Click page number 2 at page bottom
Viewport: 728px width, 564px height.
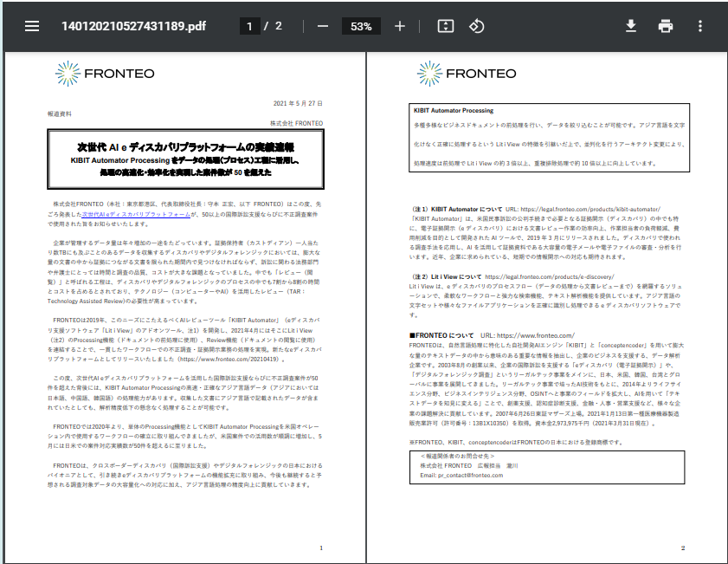pyautogui.click(x=682, y=548)
